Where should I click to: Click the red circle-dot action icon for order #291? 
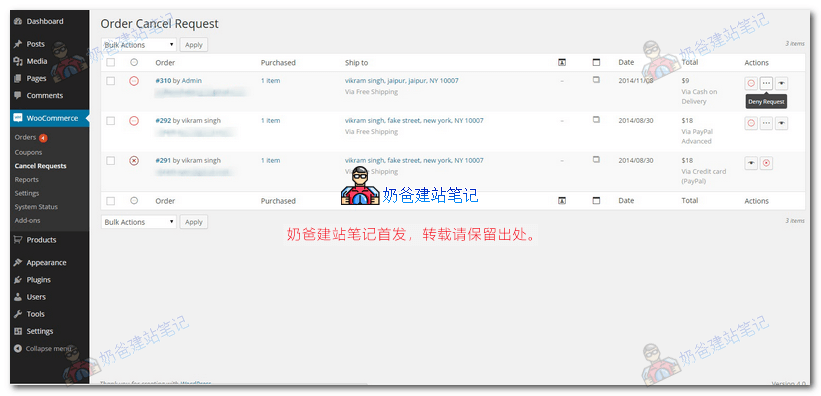(766, 163)
